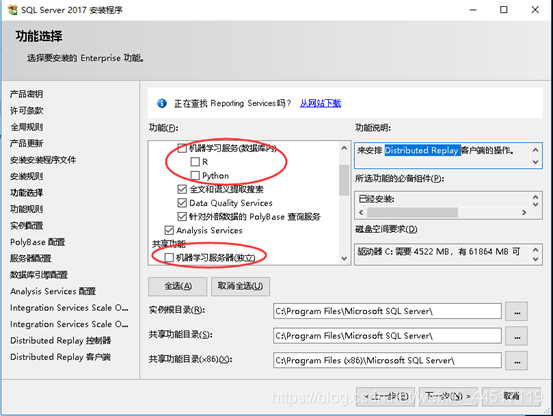Screen dimensions: 553x416
Task: Uncheck Data Quality Services checkbox
Action: click(182, 203)
